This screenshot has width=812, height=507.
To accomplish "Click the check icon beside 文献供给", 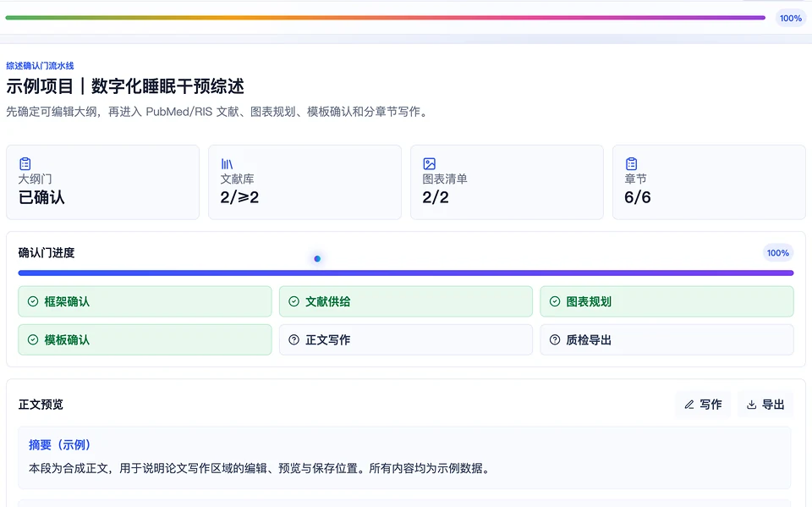I will click(x=294, y=301).
